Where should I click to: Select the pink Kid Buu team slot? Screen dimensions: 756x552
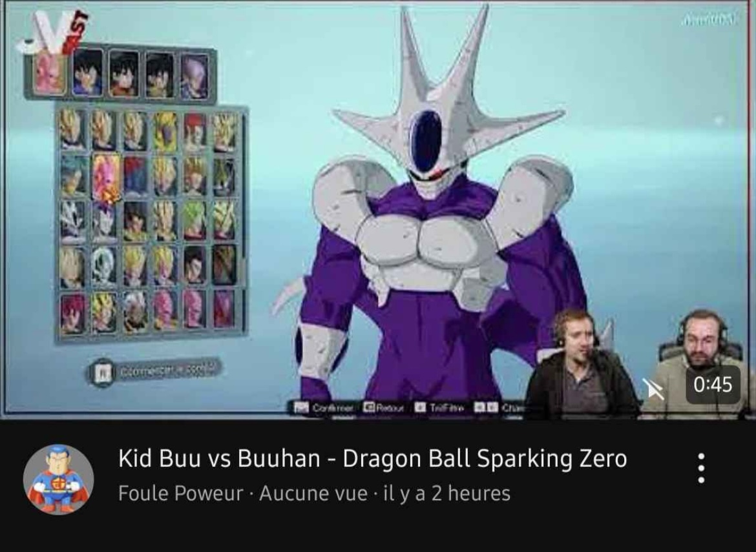[50, 74]
